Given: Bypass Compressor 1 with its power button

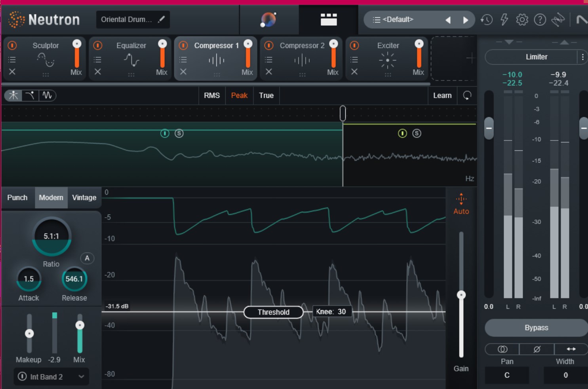Looking at the screenshot, I should click(183, 46).
